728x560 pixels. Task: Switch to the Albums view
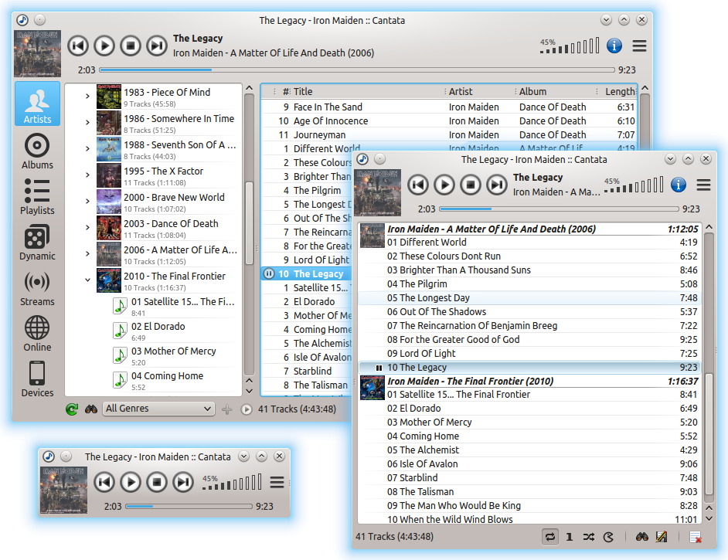click(36, 151)
